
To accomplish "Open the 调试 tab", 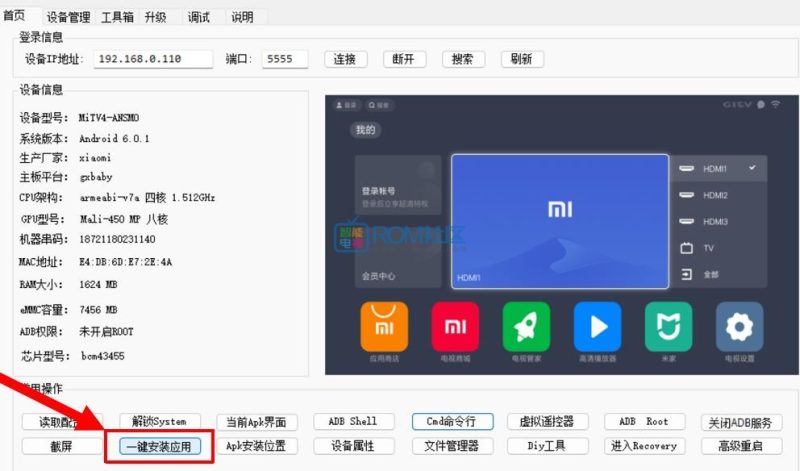I will click(198, 17).
